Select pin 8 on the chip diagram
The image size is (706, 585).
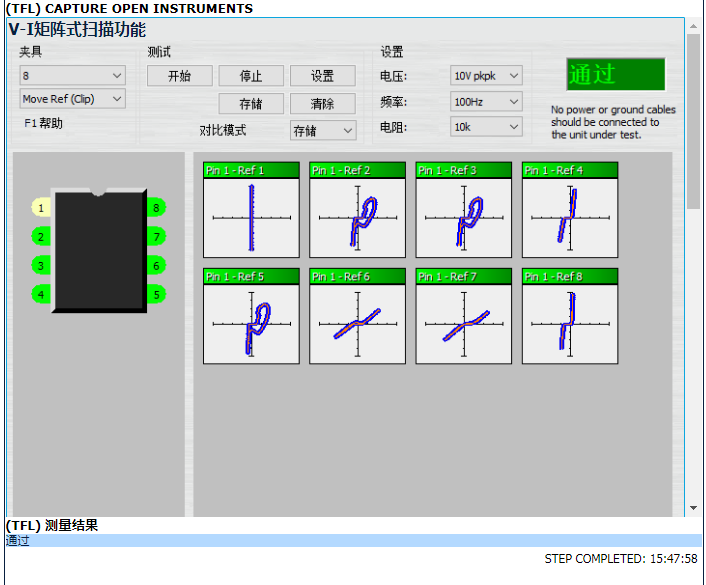pos(156,208)
